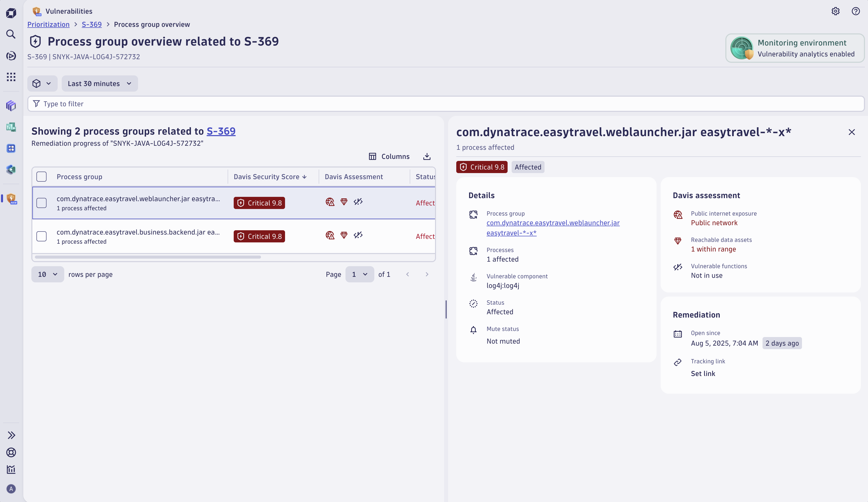Open the app launcher grid icon
Viewport: 868px width, 502px height.
pos(11,77)
